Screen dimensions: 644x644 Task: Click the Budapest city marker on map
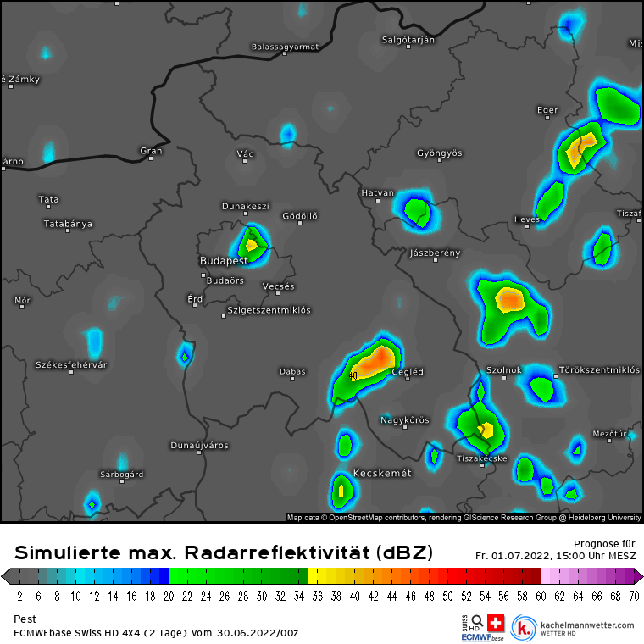pyautogui.click(x=203, y=275)
